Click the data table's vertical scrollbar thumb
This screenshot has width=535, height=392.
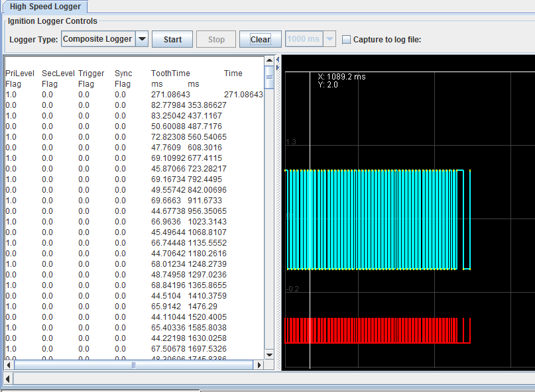269,77
